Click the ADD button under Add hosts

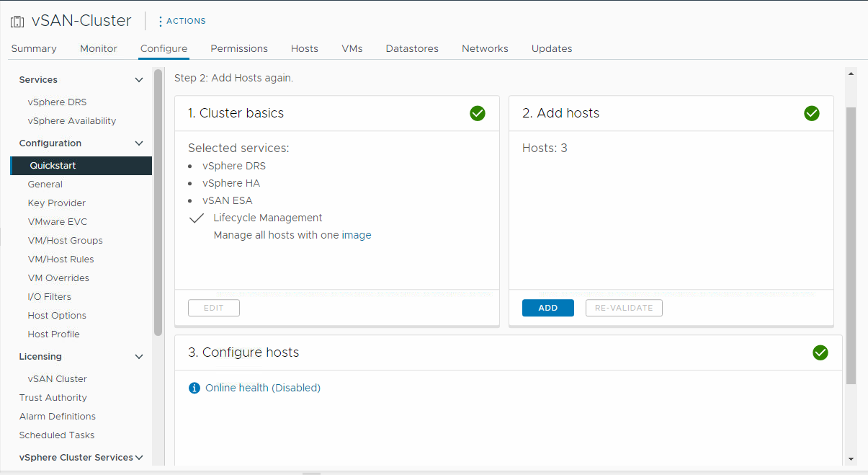tap(547, 308)
